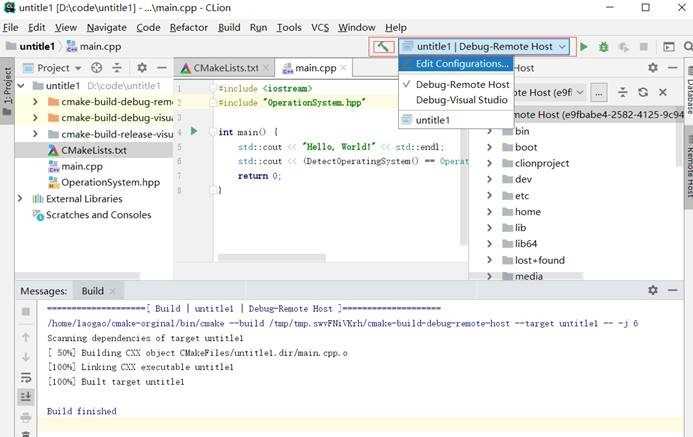
Task: Open Messages panel settings gear
Action: coord(653,290)
